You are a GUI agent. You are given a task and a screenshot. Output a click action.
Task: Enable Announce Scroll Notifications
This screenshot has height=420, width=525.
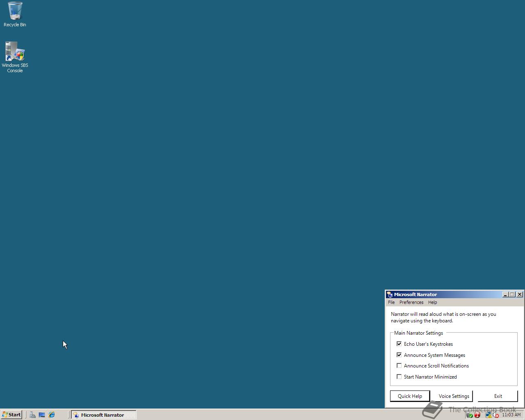[399, 365]
